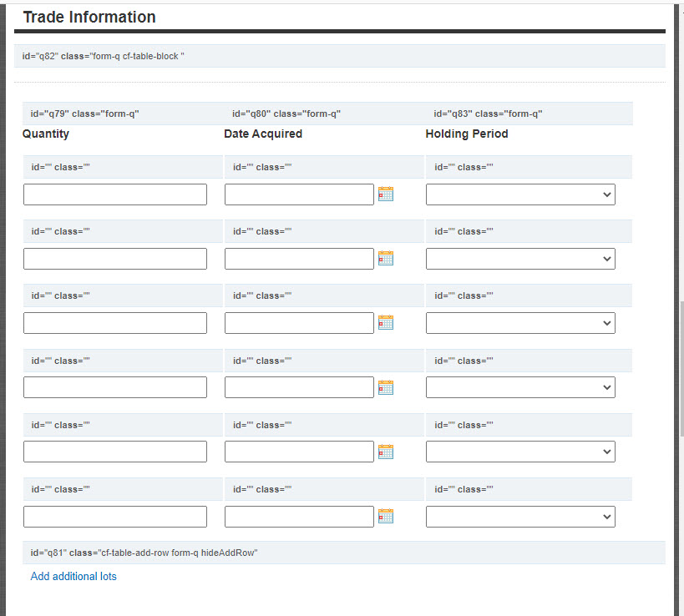Expand sixth row Holding Period dropdown
684x616 pixels.
[520, 517]
